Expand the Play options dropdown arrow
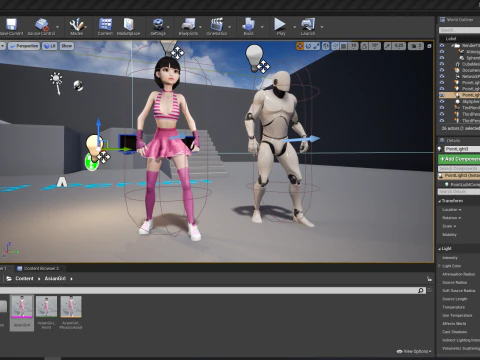 pos(294,27)
